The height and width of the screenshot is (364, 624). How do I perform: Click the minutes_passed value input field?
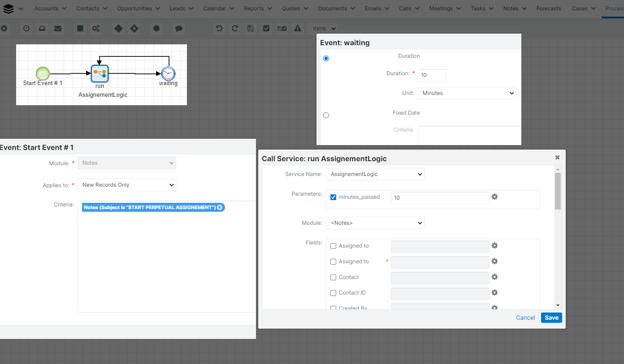(x=440, y=197)
